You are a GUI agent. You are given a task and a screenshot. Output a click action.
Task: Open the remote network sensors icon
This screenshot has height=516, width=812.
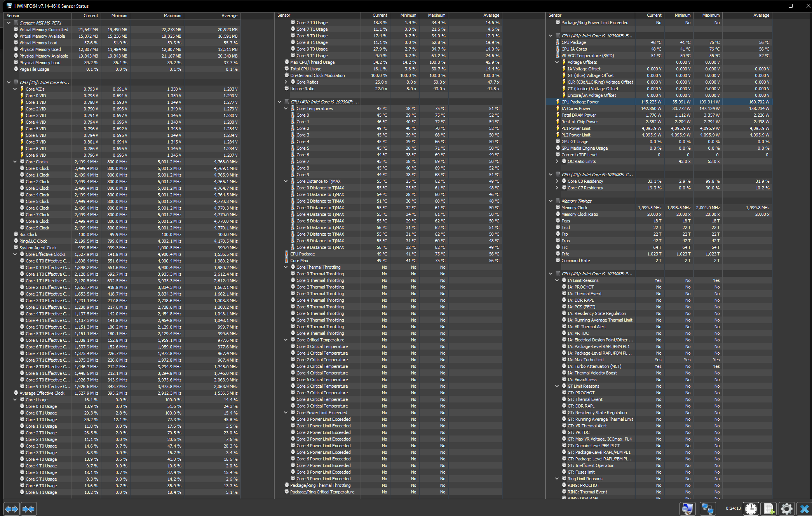click(x=707, y=509)
